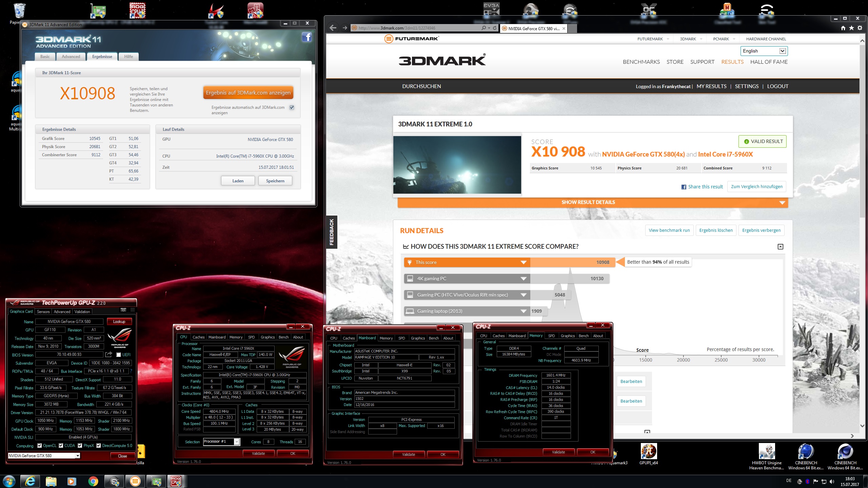Click Laden button in 3DMark 11

pyautogui.click(x=238, y=181)
